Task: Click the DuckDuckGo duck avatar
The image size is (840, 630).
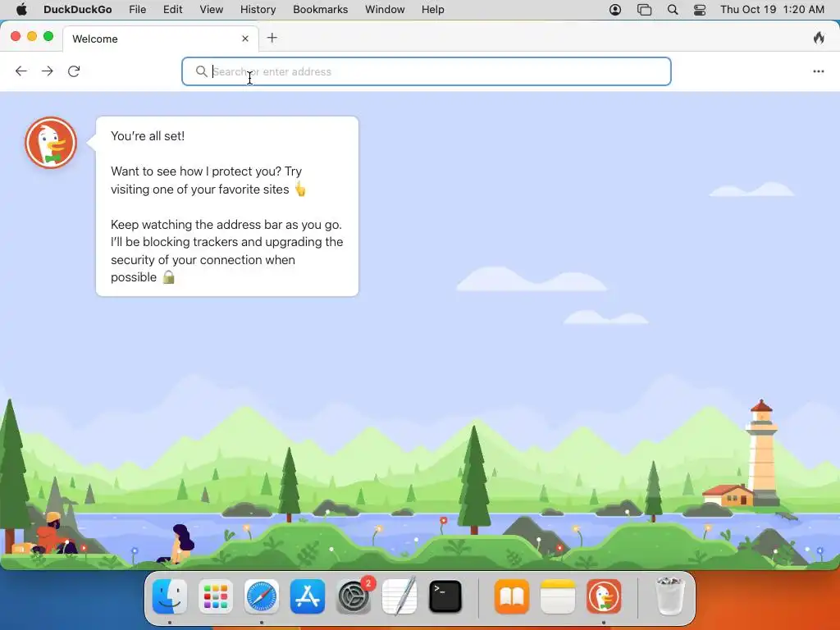Action: [x=51, y=143]
